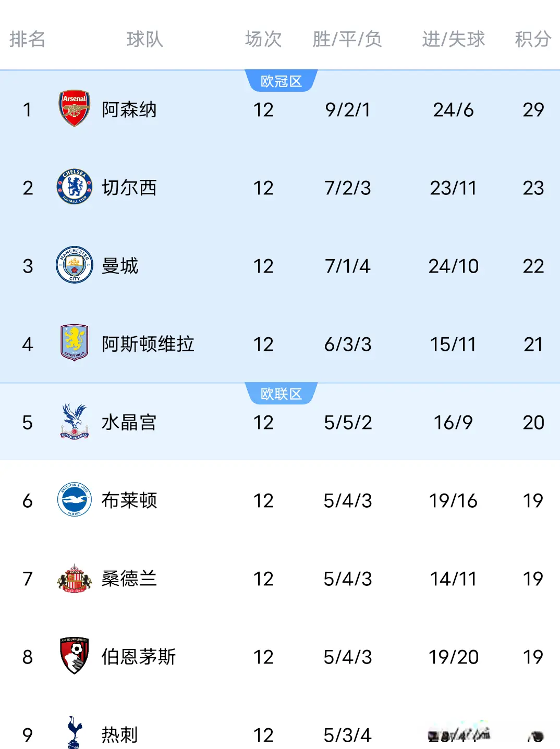This screenshot has width=560, height=749.
Task: Click the Bournemouth club badge
Action: click(x=75, y=656)
